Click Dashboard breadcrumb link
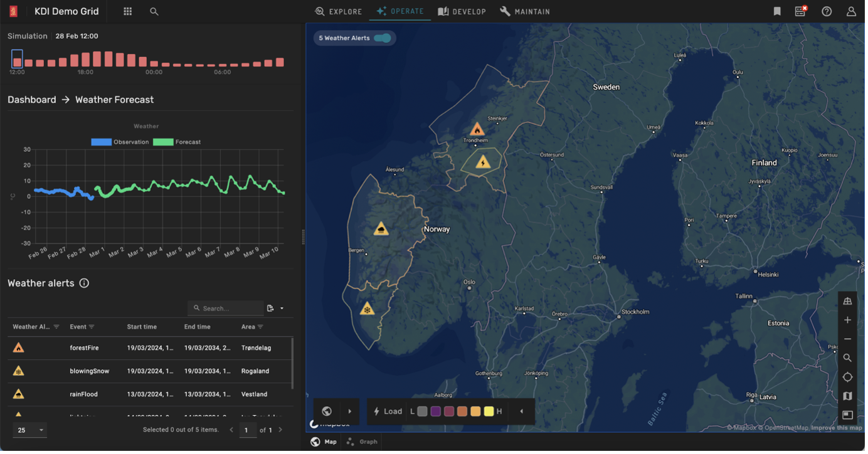868x454 pixels. point(32,100)
